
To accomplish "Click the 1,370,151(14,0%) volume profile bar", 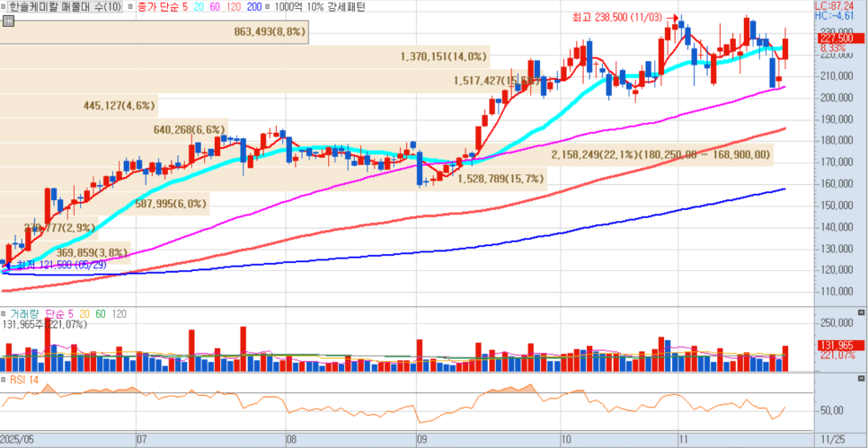I will 244,56.
